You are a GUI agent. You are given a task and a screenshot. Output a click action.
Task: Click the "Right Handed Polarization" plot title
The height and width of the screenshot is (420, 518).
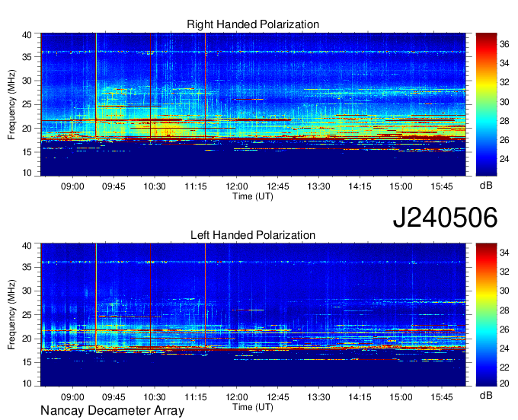click(253, 24)
